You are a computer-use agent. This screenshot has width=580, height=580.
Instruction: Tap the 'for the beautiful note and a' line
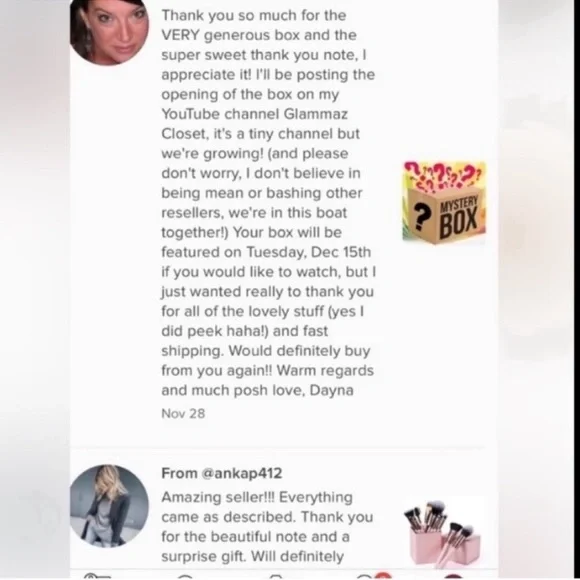(x=255, y=537)
